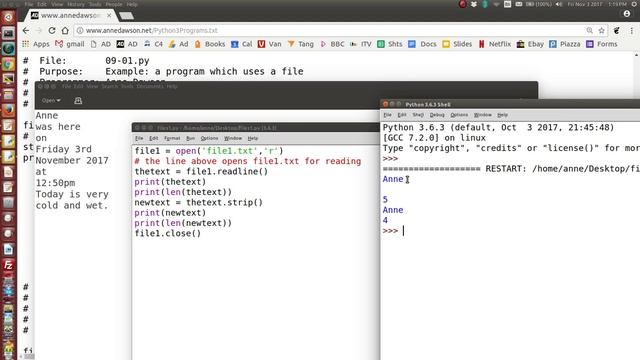
Task: Open Options menu in IDLE editor window
Action: pos(209,138)
